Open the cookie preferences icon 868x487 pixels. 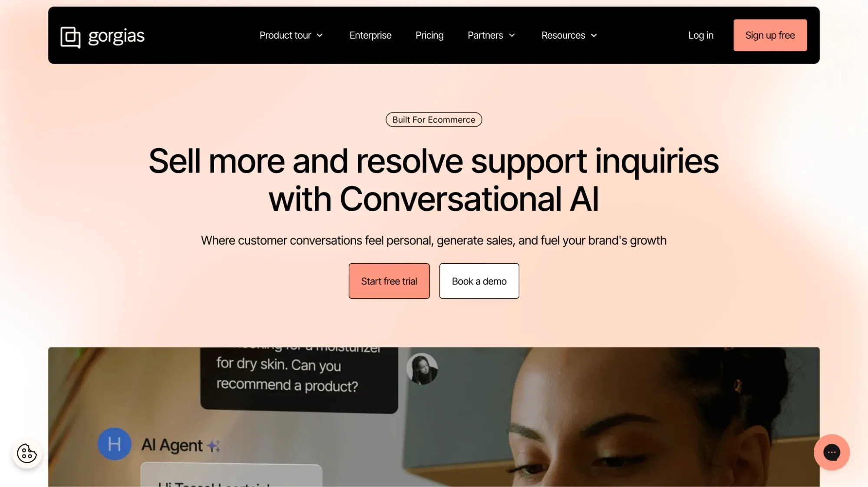pyautogui.click(x=27, y=454)
